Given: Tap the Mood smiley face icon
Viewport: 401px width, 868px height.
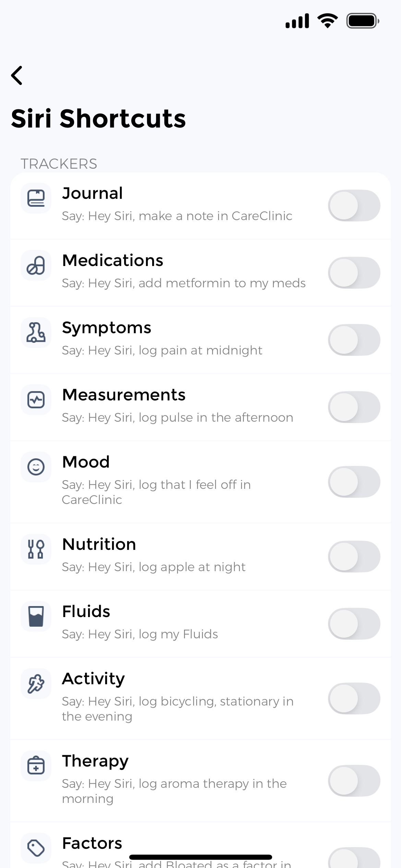Looking at the screenshot, I should coord(36,467).
